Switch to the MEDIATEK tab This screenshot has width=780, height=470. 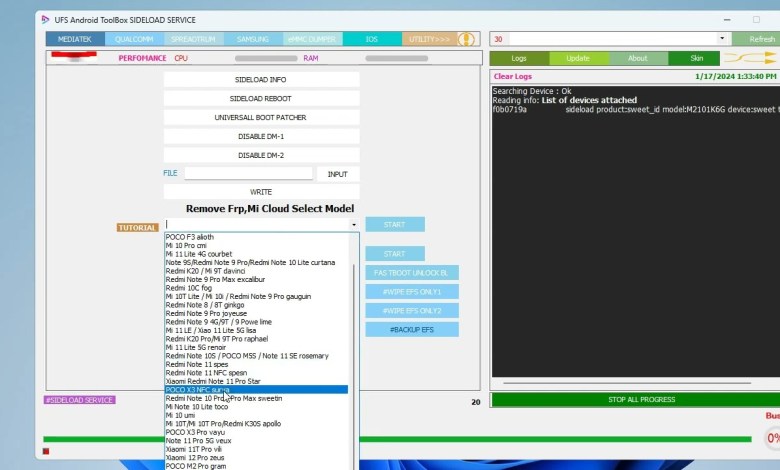point(75,39)
